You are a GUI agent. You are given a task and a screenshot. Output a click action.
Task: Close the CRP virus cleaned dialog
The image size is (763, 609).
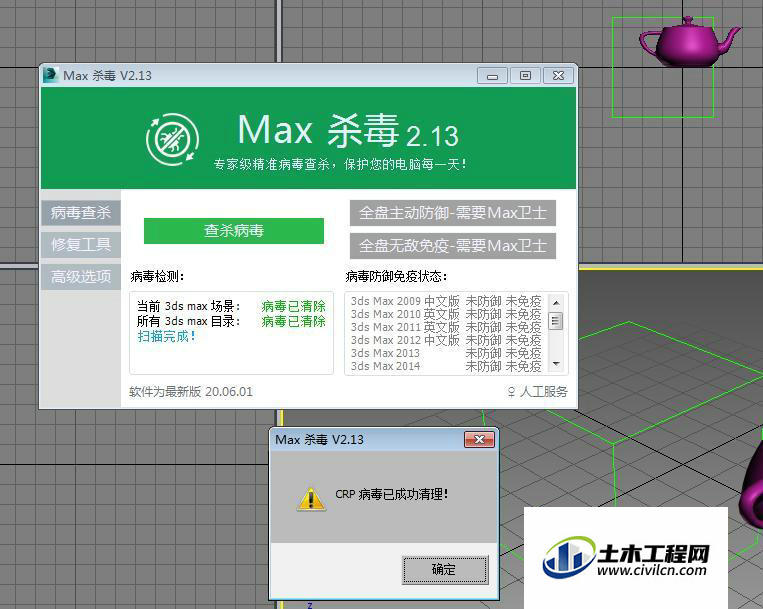[x=479, y=439]
